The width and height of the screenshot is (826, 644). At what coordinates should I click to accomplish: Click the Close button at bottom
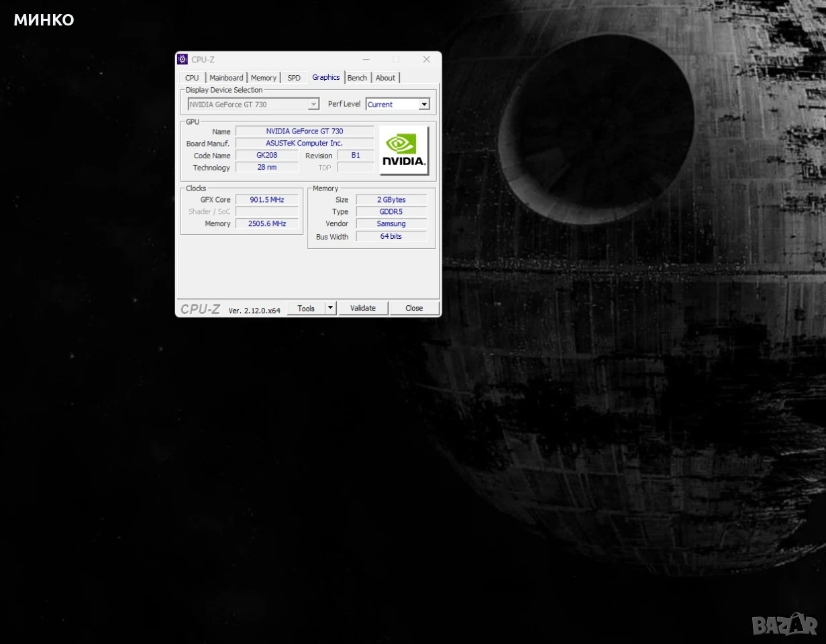click(414, 309)
